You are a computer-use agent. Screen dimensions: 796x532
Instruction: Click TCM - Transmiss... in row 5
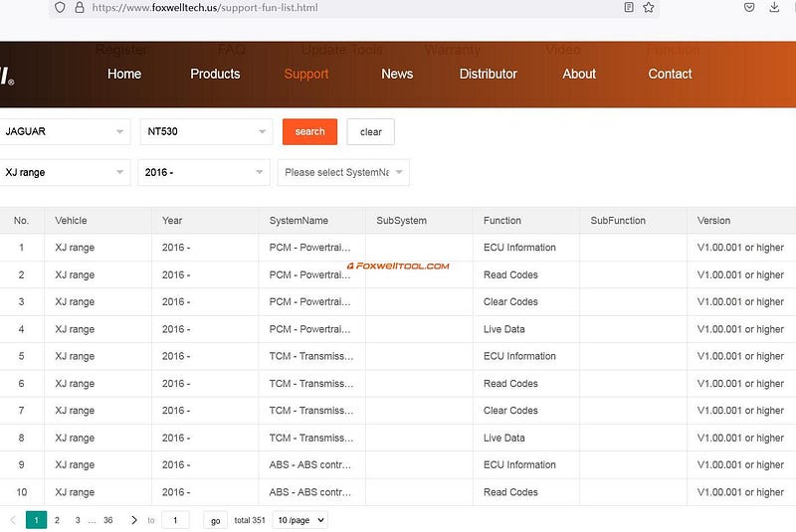[311, 356]
